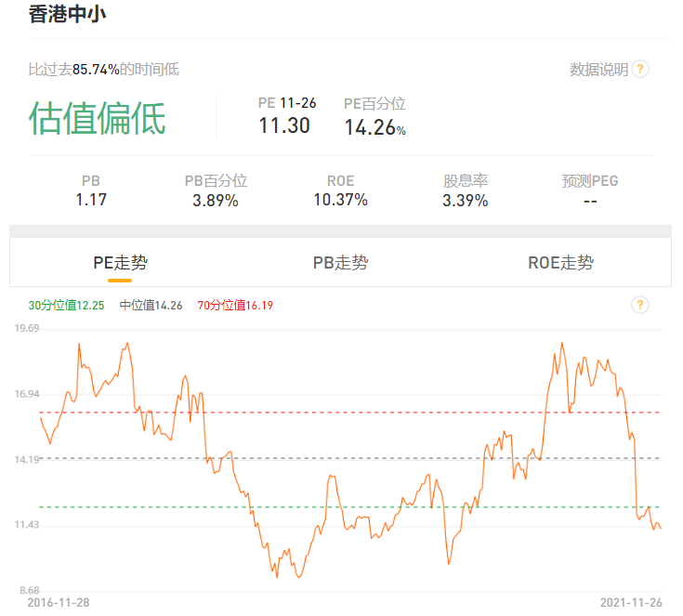The width and height of the screenshot is (683, 616).
Task: Click the question mark beside 数据说明
Action: (640, 69)
